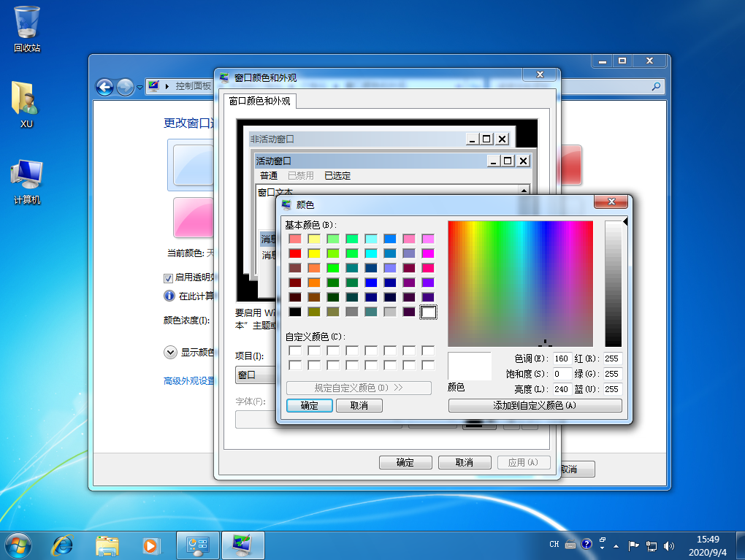Image resolution: width=745 pixels, height=560 pixels.
Task: Click the Action Center flag tray icon
Action: point(633,545)
